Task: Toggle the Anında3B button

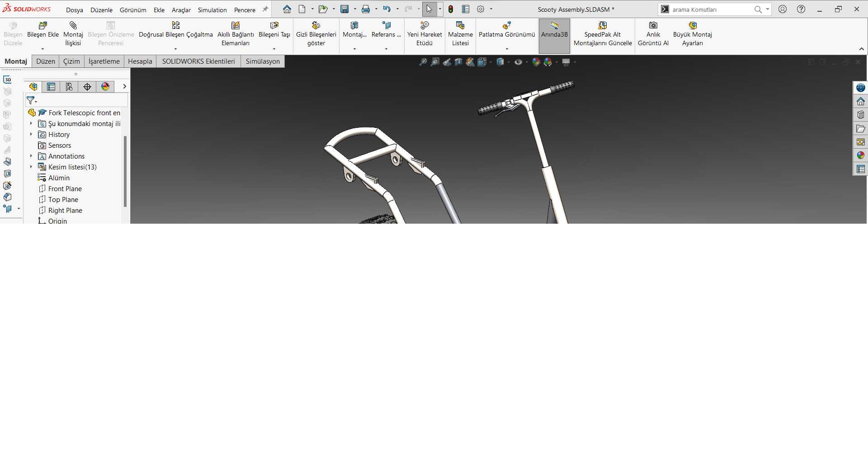Action: coord(554,36)
